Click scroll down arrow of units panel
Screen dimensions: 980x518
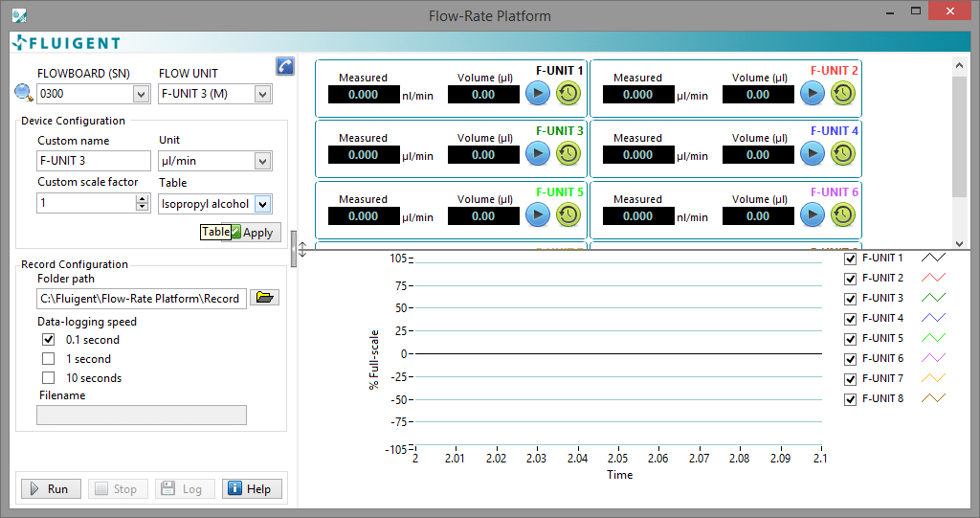(x=959, y=243)
